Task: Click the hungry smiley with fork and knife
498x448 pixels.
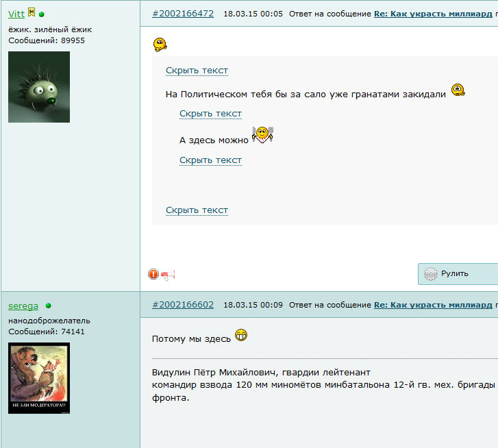Action: [x=262, y=135]
